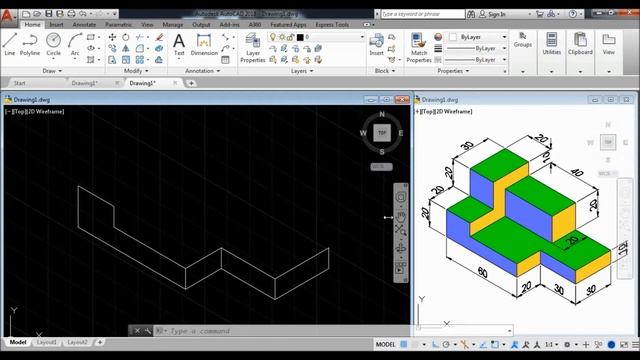This screenshot has width=640, height=360.
Task: Choose the Mirror tool in Modify panel
Action: tap(126, 49)
